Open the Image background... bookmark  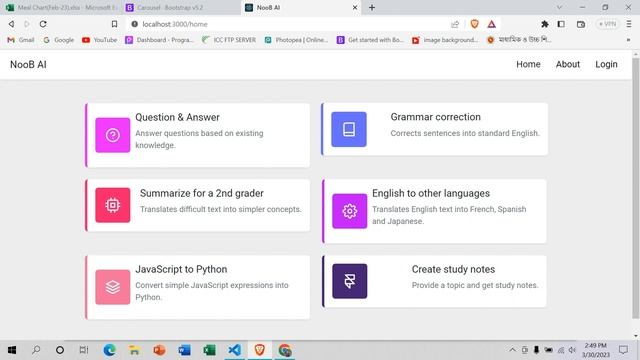point(445,40)
